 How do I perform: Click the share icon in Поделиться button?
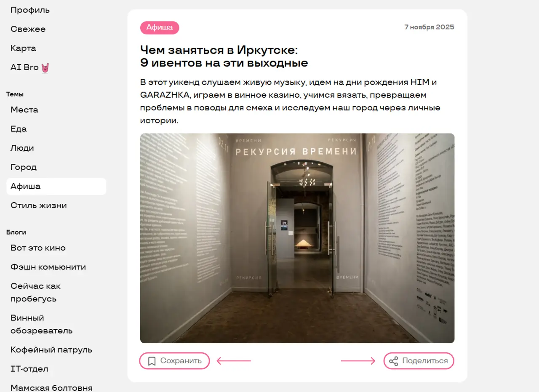(393, 361)
